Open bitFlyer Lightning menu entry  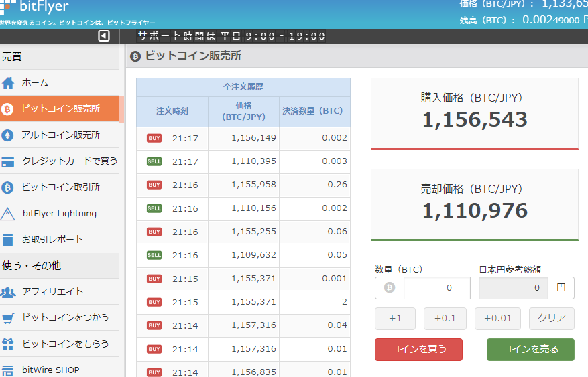59,214
